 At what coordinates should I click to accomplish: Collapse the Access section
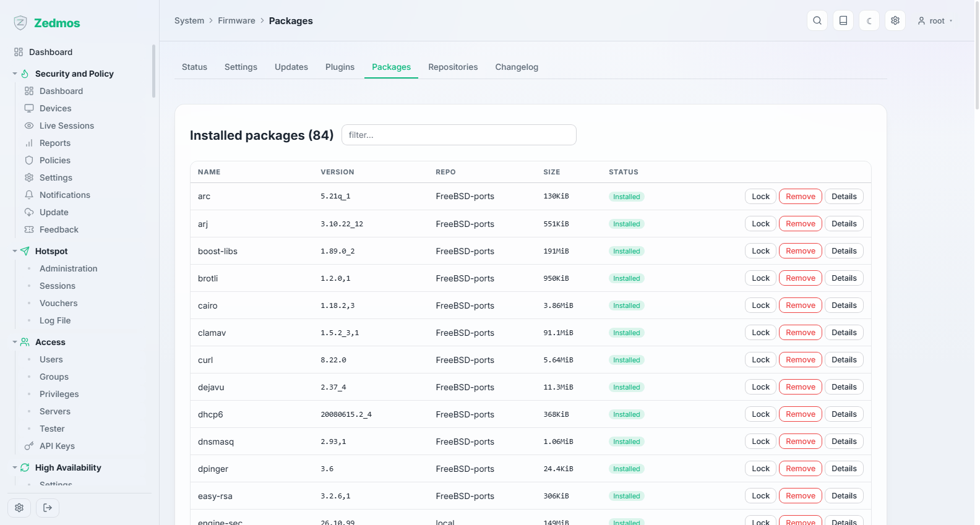(15, 342)
